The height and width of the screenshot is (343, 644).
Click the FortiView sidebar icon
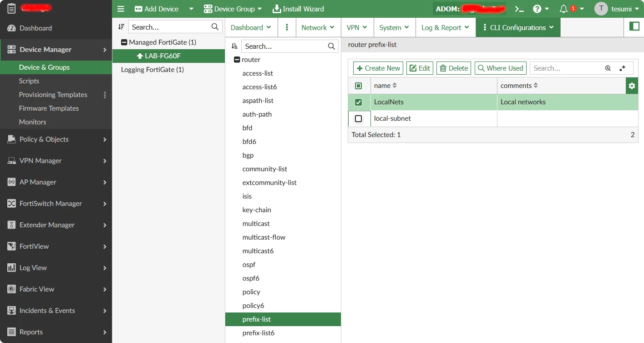coord(11,246)
